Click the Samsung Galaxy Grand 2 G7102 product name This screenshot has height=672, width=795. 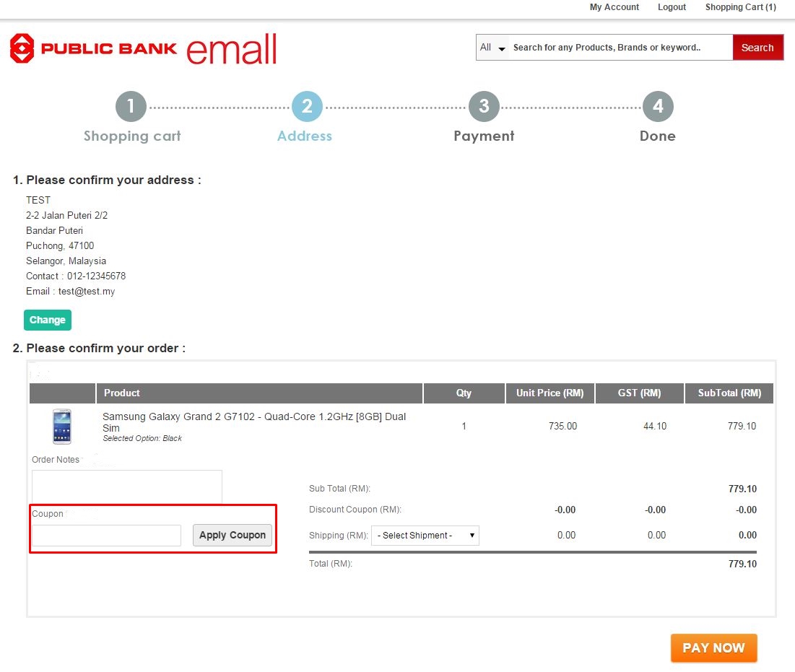254,422
